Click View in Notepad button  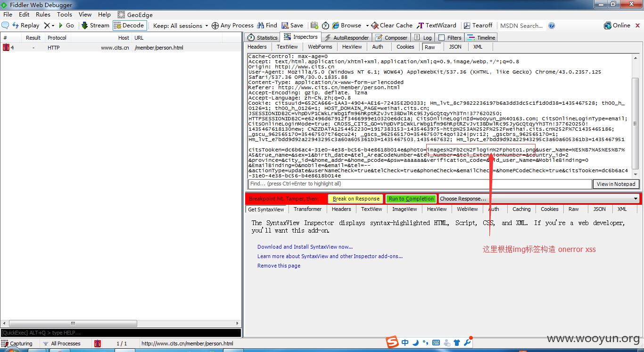pos(616,184)
